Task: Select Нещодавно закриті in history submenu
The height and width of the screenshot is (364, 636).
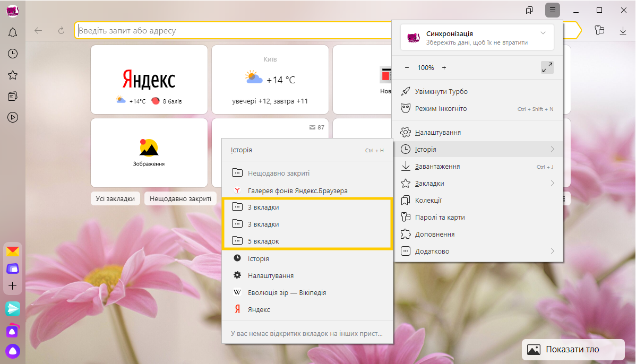Action: coord(307,173)
